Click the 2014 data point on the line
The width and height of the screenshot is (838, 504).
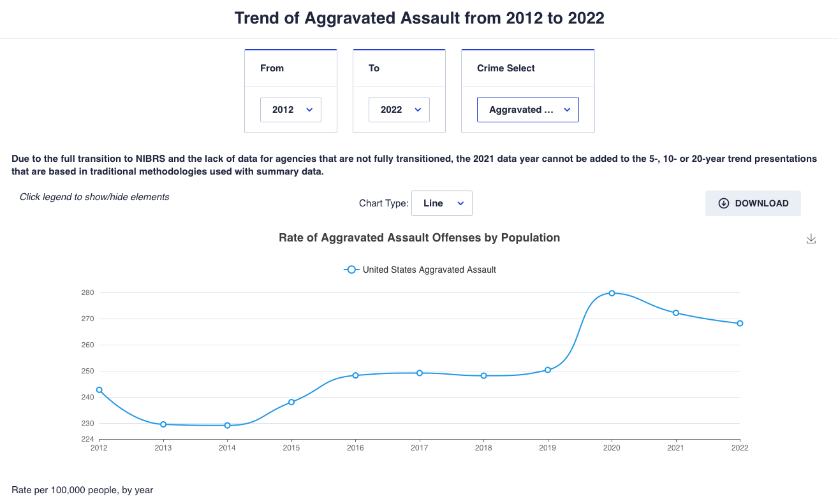tap(227, 426)
